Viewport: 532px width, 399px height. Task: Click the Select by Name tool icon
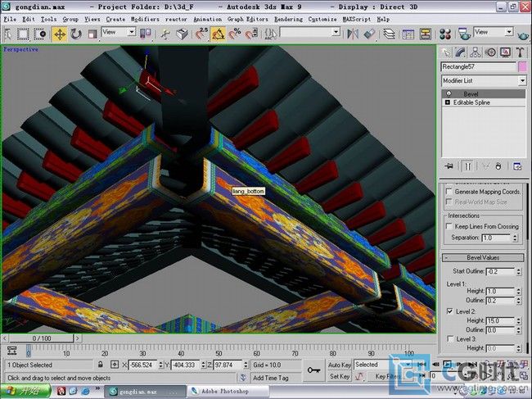tap(7, 34)
